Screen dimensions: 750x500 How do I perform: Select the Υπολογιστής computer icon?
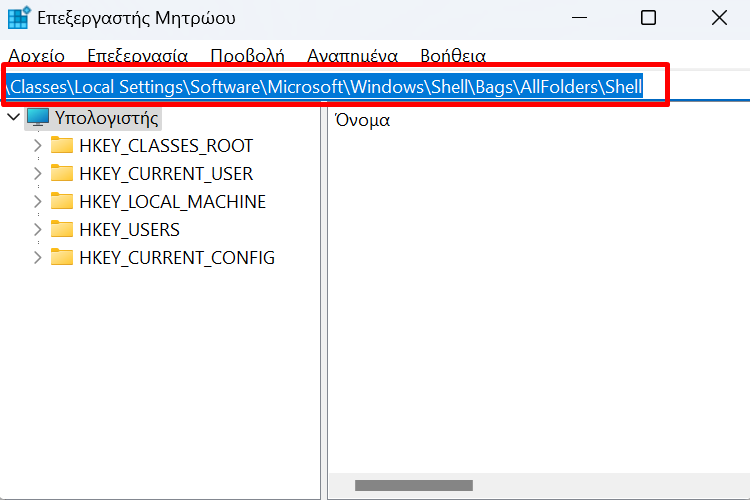[38, 117]
